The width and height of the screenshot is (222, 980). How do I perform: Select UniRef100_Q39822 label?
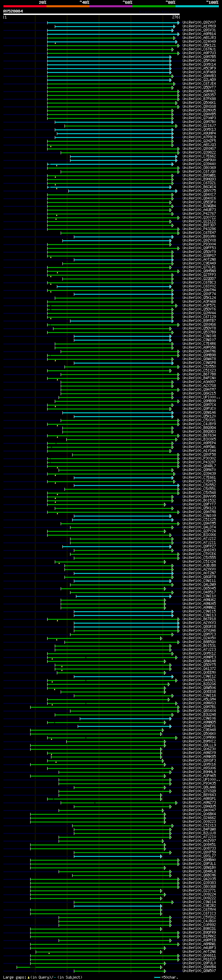tap(199, 152)
